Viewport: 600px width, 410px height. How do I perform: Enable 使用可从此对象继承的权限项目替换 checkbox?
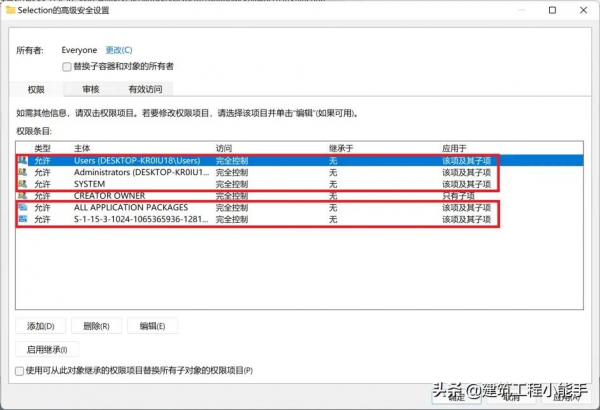[x=19, y=371]
